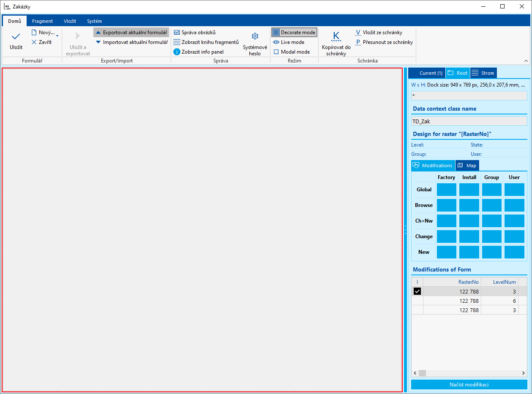The image size is (532, 394).
Task: Click Zobrazit knihu fragmentů
Action: pyautogui.click(x=206, y=42)
